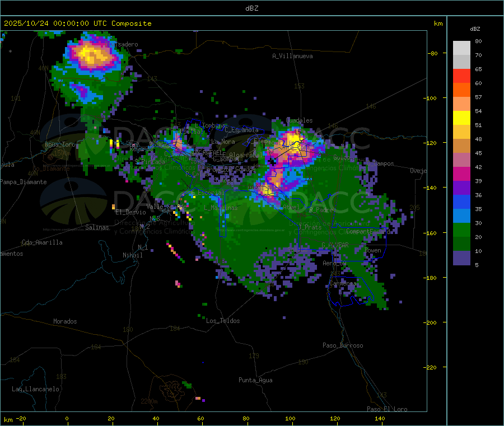Select the magenta 39-42 dBZ legend swatch
This screenshot has width=504, height=426.
pos(461,174)
